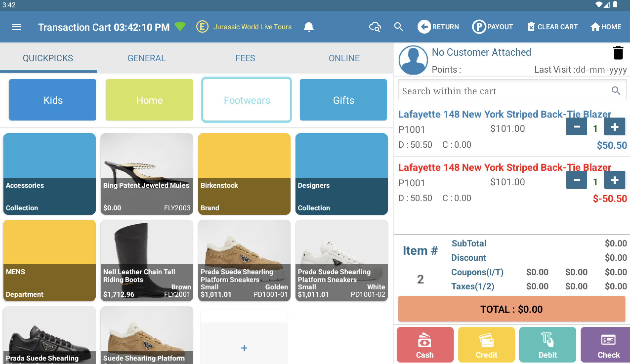This screenshot has width=630, height=364.
Task: Open the ONLINE tab
Action: coord(344,58)
